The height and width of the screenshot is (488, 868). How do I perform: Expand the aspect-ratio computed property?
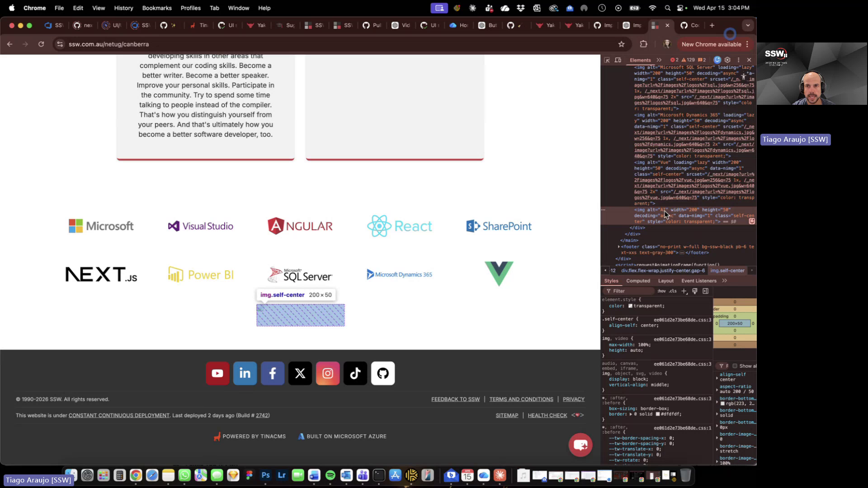point(717,389)
